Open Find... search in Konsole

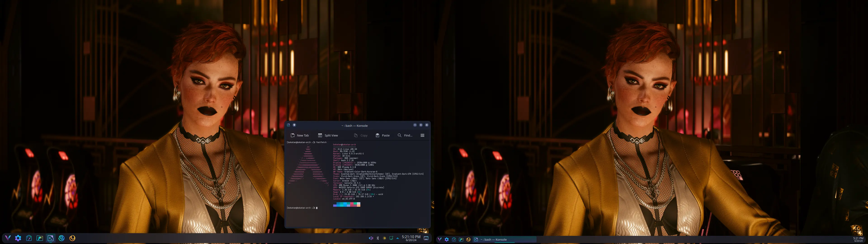click(x=405, y=136)
